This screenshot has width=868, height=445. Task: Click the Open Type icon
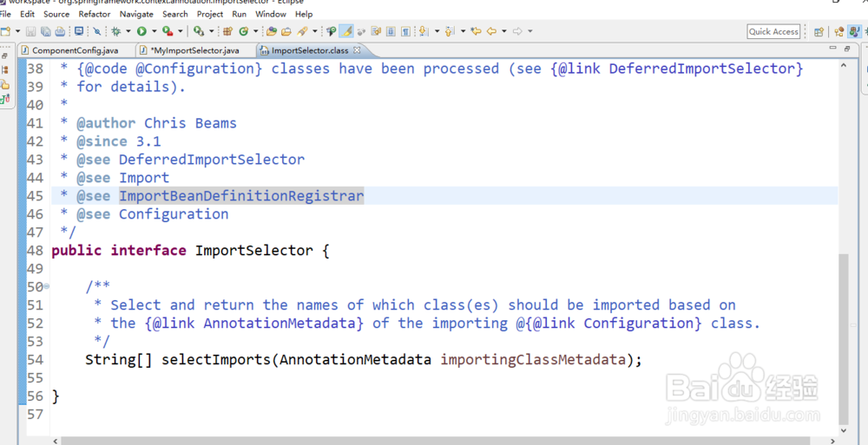coord(271,31)
